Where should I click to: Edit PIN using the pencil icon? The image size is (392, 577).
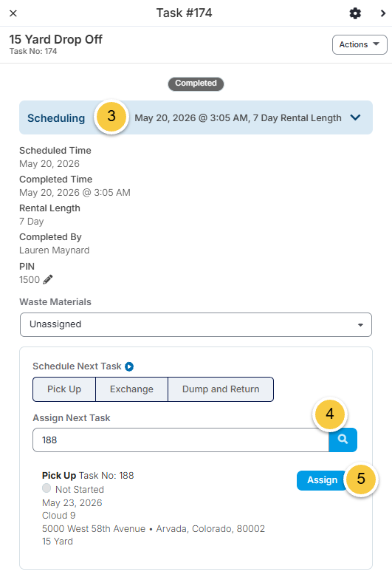(48, 280)
